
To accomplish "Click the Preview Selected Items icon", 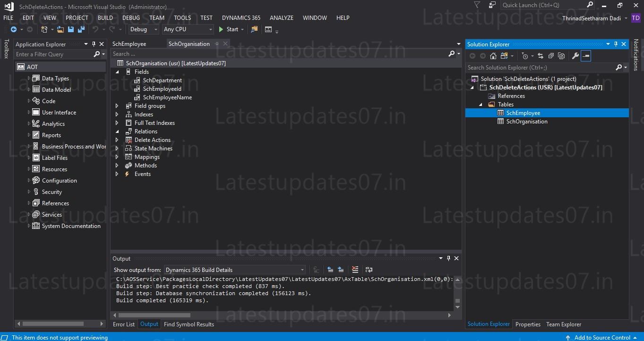I will (x=586, y=56).
